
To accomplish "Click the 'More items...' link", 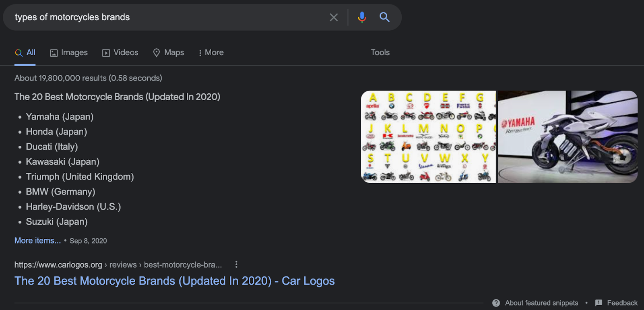I will pyautogui.click(x=37, y=240).
